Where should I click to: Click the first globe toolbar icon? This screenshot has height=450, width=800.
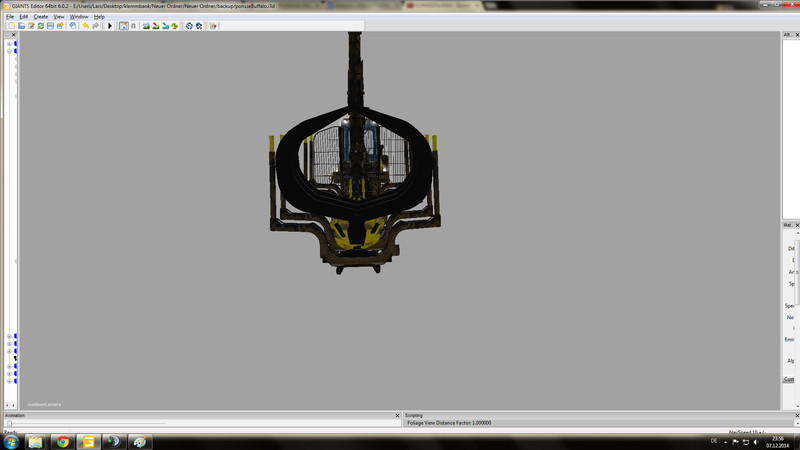click(x=189, y=26)
